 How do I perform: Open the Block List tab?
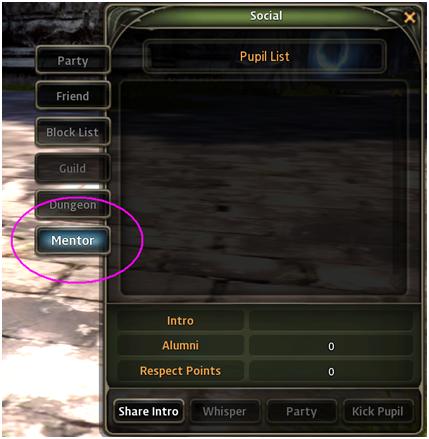pyautogui.click(x=73, y=132)
